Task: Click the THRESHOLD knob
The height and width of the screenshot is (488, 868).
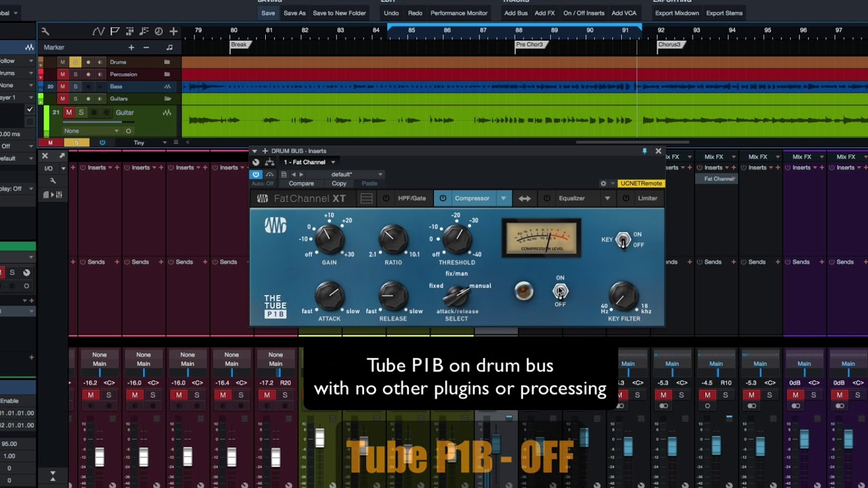Action: 457,239
